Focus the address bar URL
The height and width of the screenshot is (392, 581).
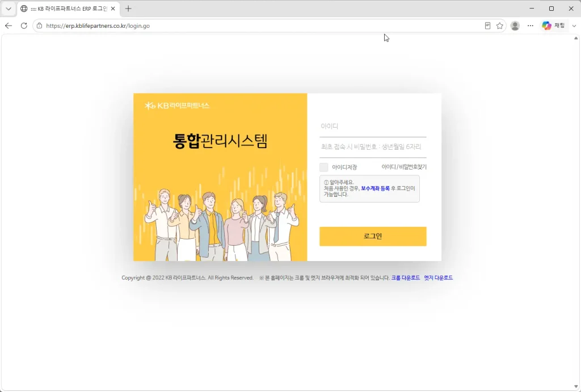98,26
